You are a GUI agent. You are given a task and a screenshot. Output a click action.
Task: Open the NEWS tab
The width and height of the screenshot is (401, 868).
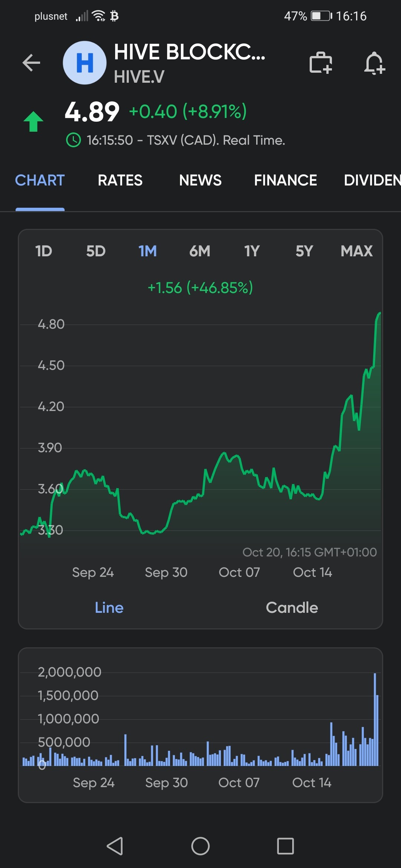click(200, 180)
